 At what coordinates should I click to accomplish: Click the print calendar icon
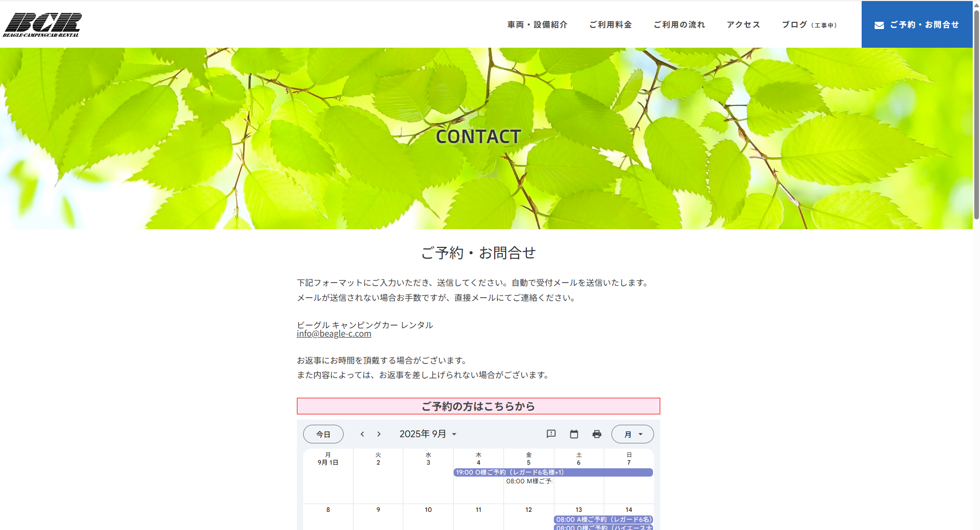pyautogui.click(x=597, y=434)
